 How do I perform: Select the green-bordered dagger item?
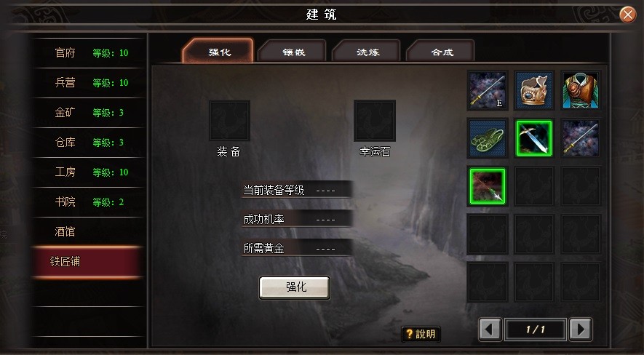coord(534,138)
